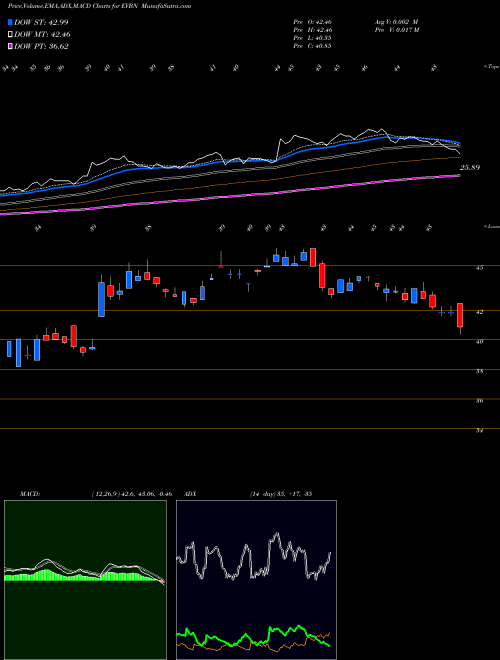This screenshot has height=660, width=500.
Task: Click the 38 price axis label
Action: tap(481, 371)
